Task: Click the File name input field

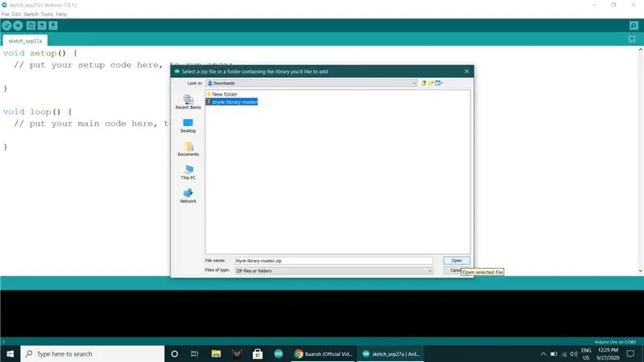Action: click(333, 261)
